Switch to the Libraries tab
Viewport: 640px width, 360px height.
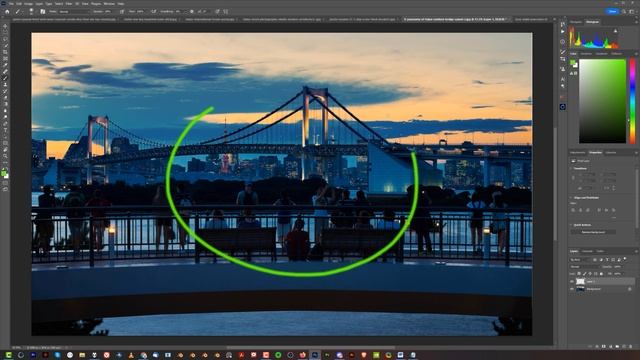(x=611, y=153)
